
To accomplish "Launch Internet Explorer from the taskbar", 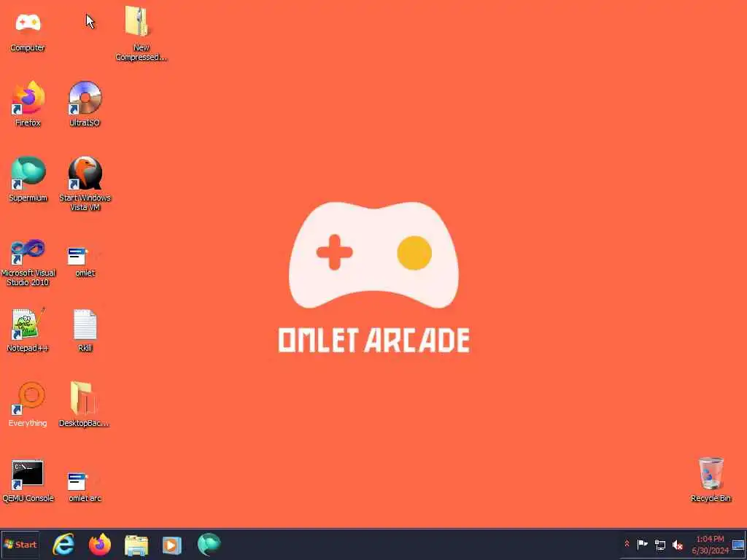I will coord(63,545).
